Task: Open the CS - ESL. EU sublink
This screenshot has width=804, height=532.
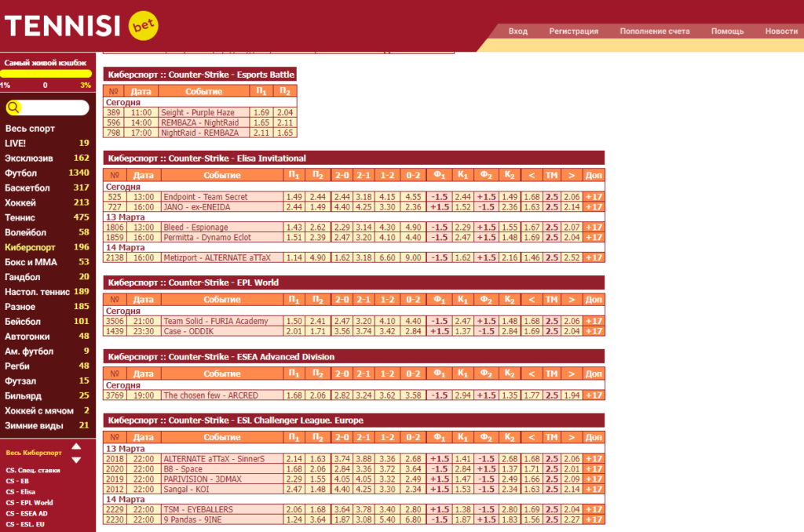Action: click(25, 524)
